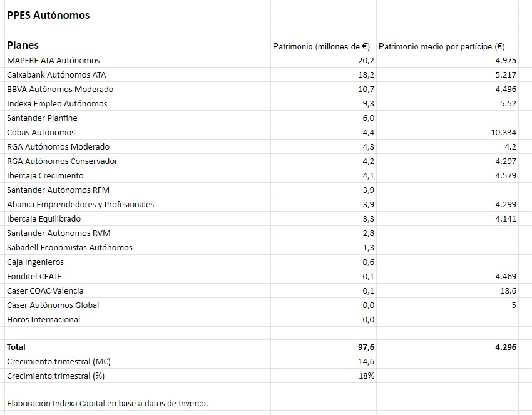Click the Patrimonio medio por partícipe header
Screen dimensions: 532x415
[441, 46]
